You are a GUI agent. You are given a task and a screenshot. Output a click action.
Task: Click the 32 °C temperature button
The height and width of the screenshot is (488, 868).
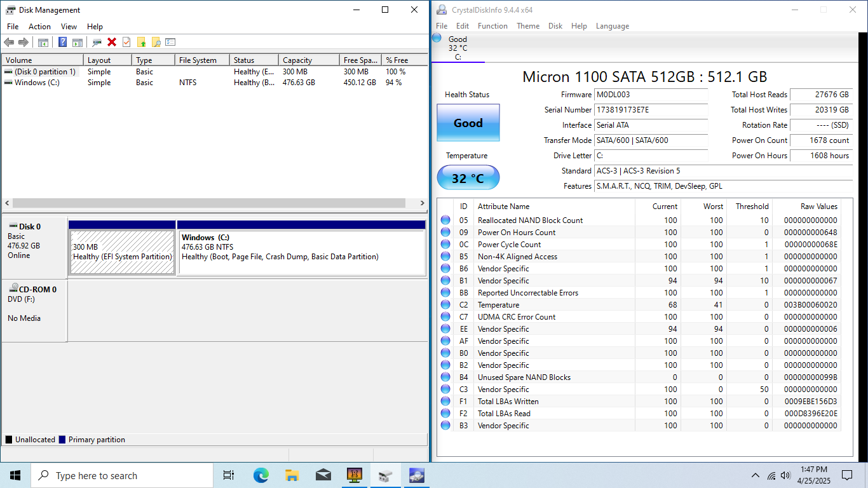pyautogui.click(x=468, y=178)
